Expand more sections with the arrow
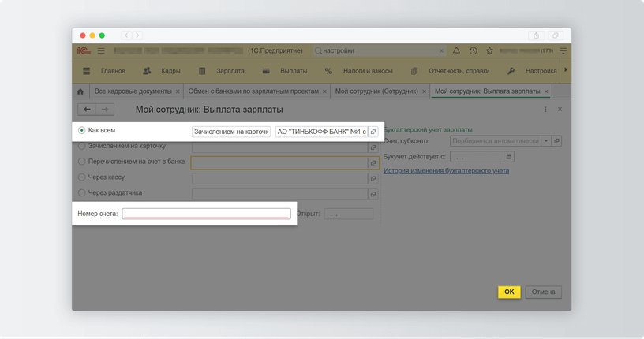The image size is (644, 339). click(566, 70)
